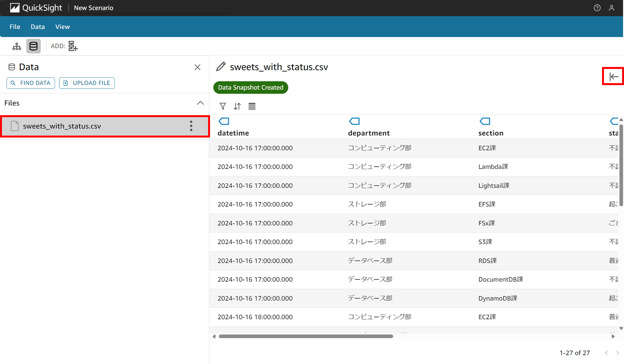This screenshot has height=364, width=624.
Task: Click UPLOAD FILE button
Action: click(x=87, y=83)
